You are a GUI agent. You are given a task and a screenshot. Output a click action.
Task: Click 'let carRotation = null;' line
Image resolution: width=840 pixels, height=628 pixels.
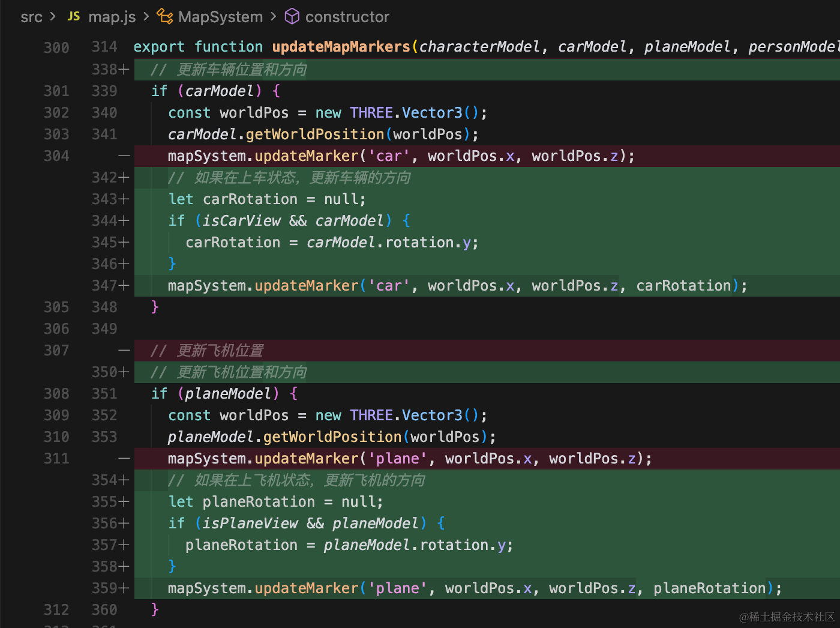coord(267,199)
